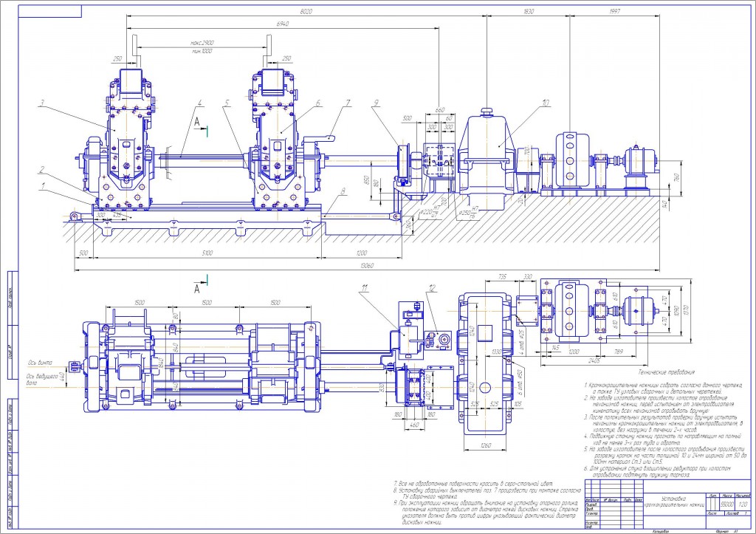756x534 pixels.
Task: Select the overall length dimension 13060
Action: click(366, 265)
